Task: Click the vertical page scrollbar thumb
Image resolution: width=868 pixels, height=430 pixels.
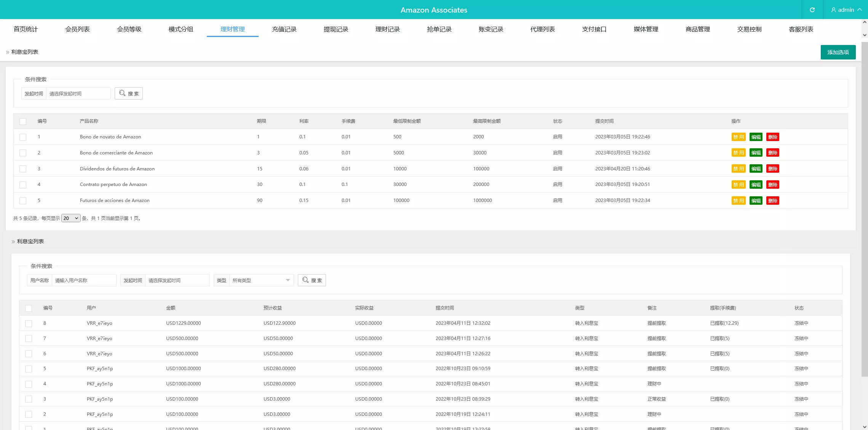Action: point(865,210)
